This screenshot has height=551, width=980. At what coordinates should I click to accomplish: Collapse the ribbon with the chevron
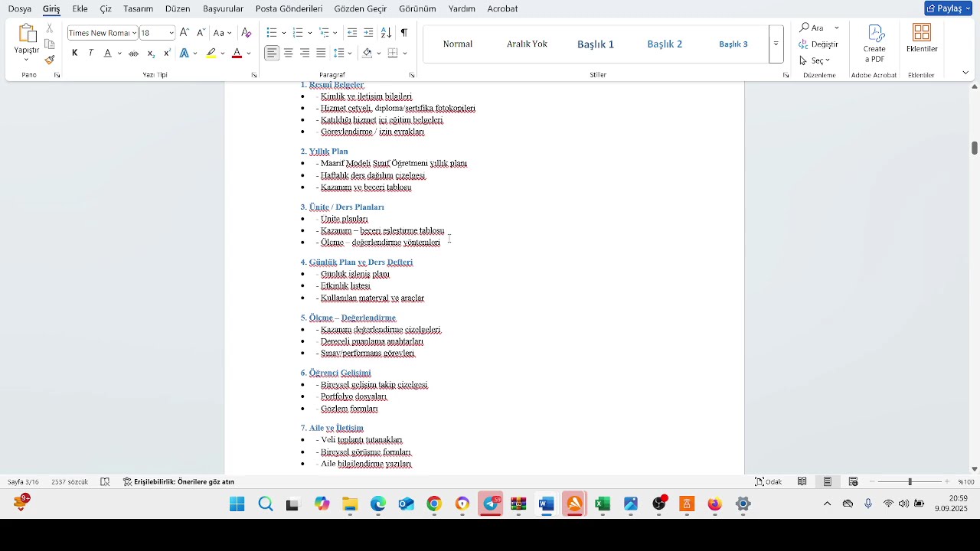coord(965,73)
